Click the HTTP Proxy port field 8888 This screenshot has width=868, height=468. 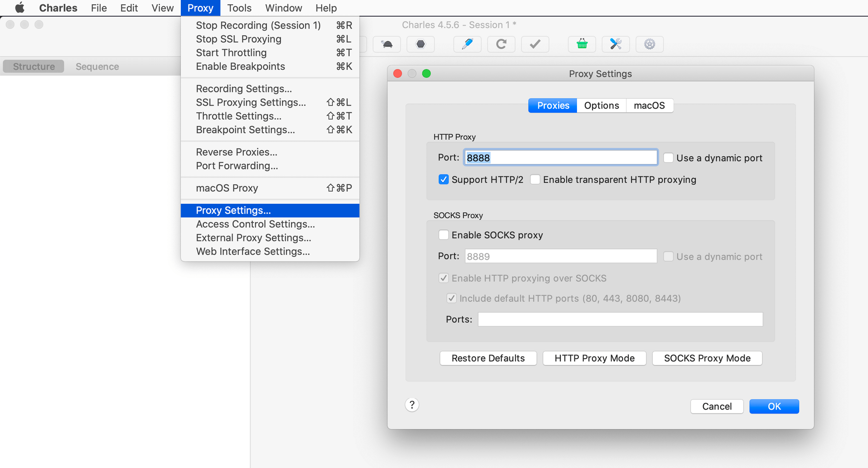tap(560, 158)
